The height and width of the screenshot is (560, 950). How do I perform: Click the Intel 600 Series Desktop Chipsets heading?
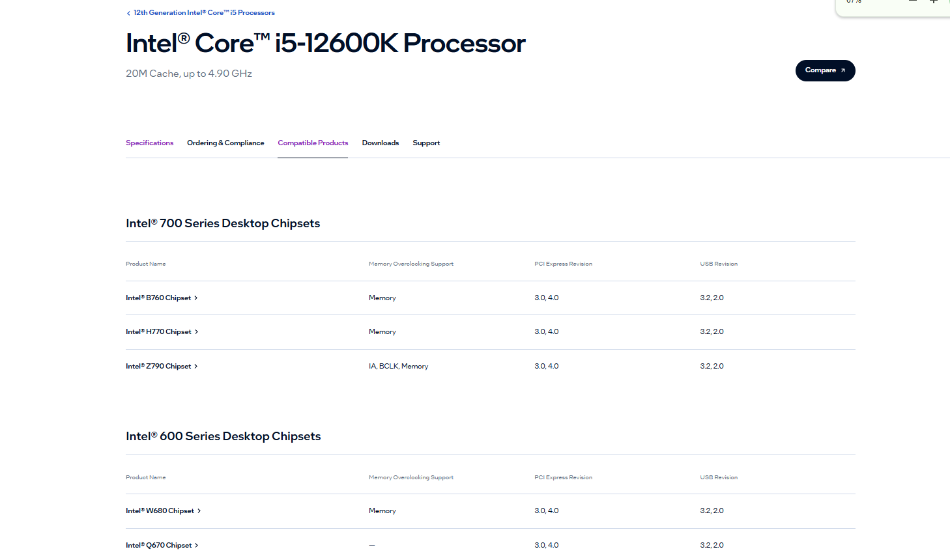coord(223,436)
